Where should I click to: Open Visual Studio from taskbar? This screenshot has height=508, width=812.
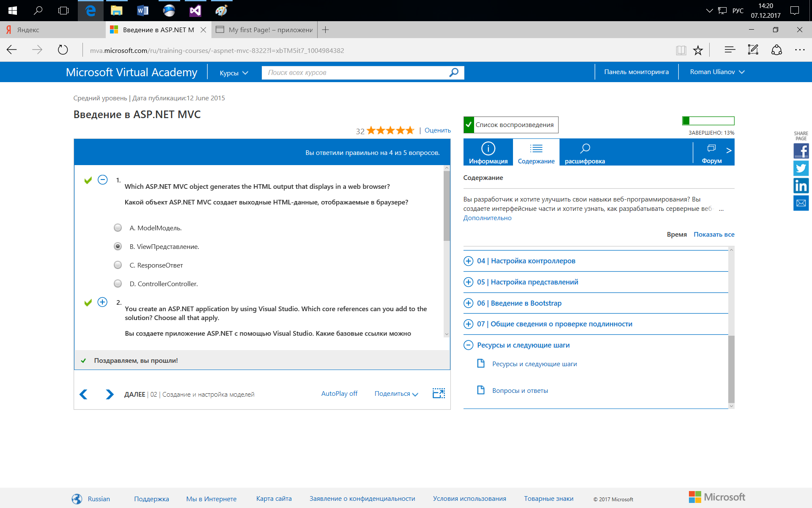coord(195,11)
